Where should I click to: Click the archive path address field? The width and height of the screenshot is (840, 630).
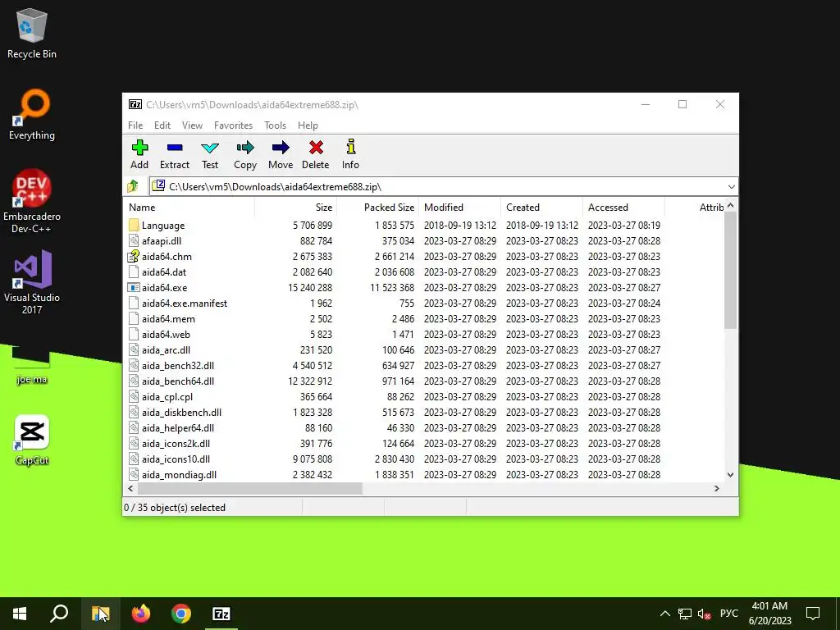pyautogui.click(x=444, y=186)
